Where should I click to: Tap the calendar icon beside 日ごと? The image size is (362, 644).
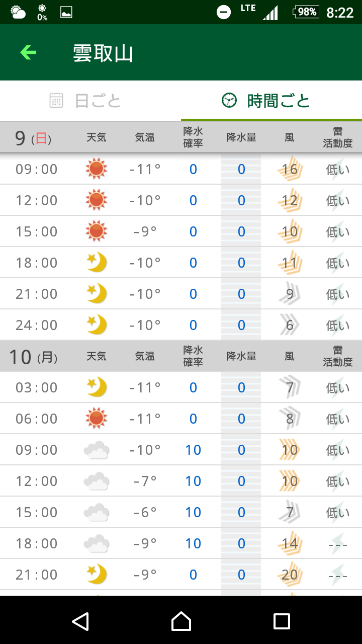tap(56, 101)
